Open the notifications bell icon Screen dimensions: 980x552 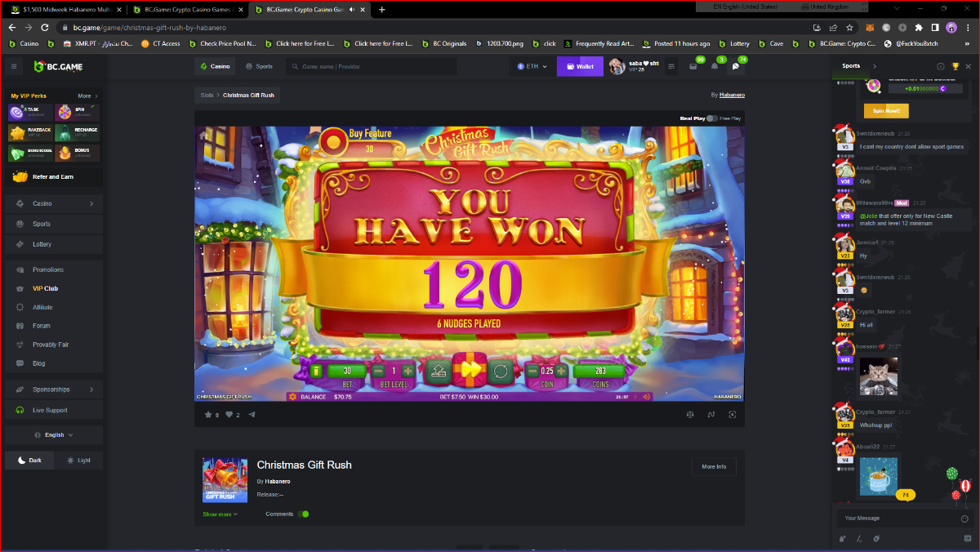715,66
